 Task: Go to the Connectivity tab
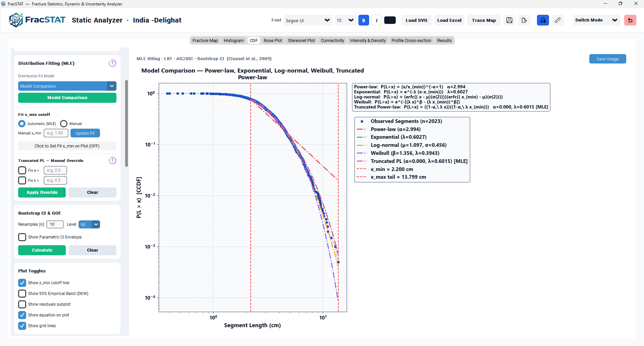332,41
